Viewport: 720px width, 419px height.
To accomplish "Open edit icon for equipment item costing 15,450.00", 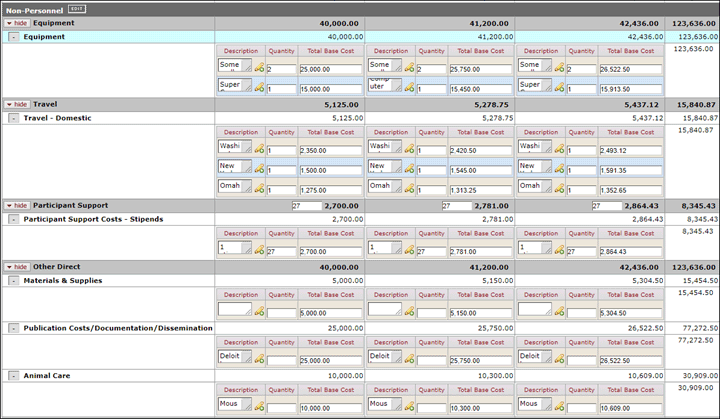I will click(409, 87).
